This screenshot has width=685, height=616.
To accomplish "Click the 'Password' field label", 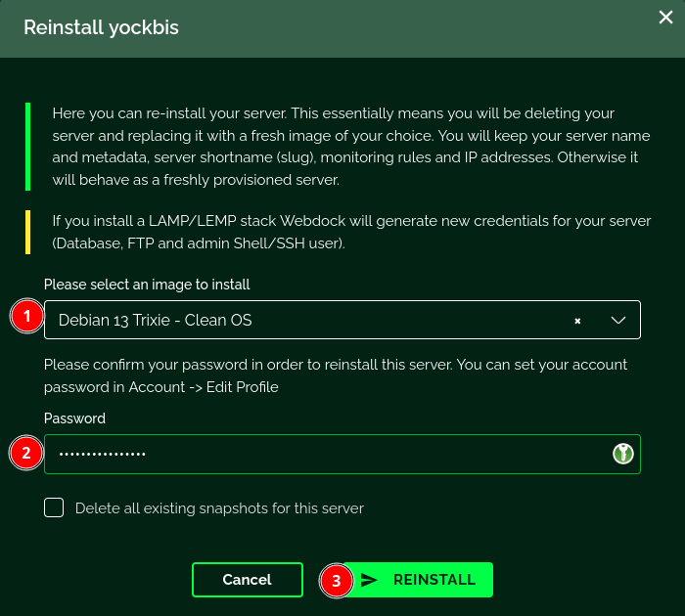I will click(x=74, y=418).
